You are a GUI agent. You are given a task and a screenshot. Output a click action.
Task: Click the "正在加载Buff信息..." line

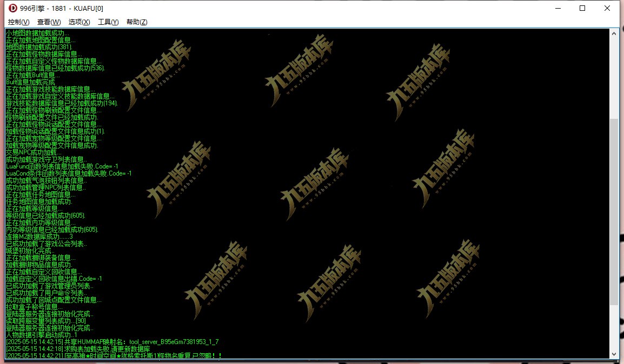(x=32, y=75)
